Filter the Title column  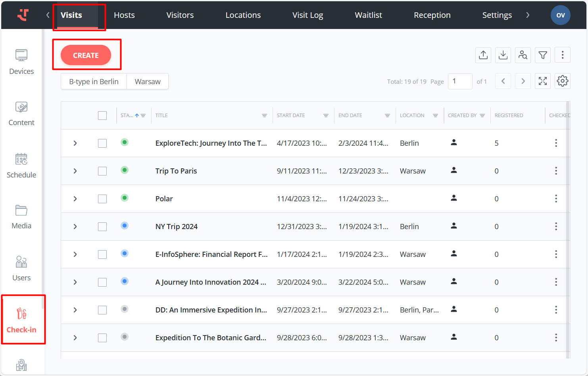click(264, 116)
